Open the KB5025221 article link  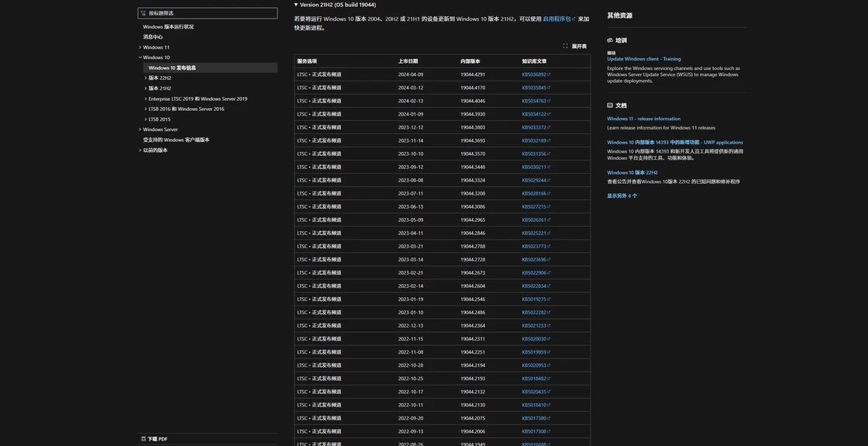(536, 233)
